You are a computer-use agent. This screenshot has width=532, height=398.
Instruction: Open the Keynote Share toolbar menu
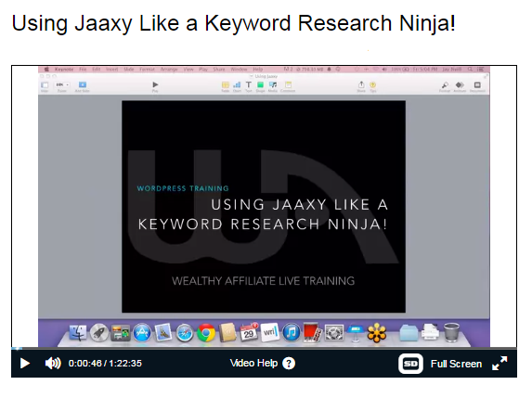click(361, 86)
